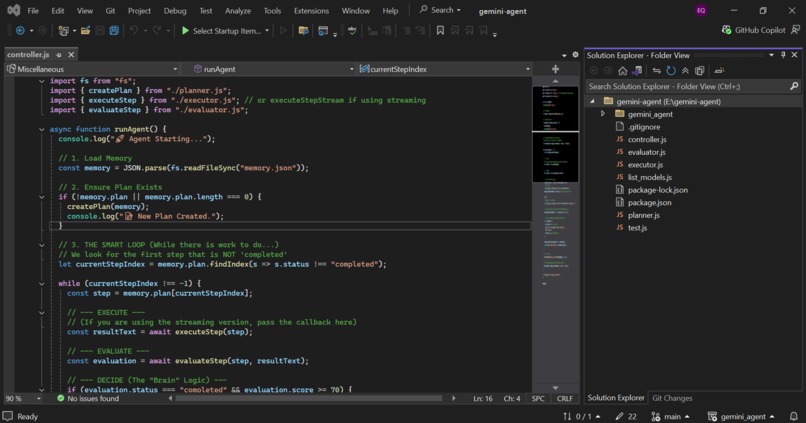
Task: Click the Collapse All double-chevron icon
Action: click(x=685, y=70)
